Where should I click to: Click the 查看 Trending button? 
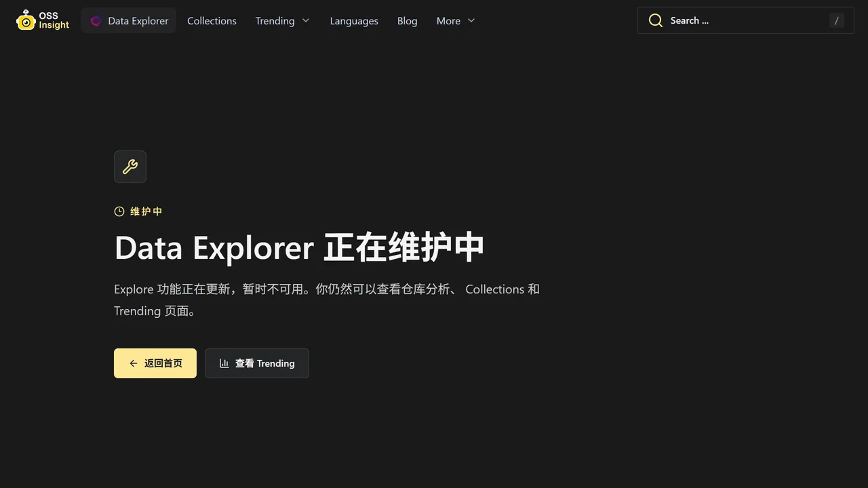point(257,363)
